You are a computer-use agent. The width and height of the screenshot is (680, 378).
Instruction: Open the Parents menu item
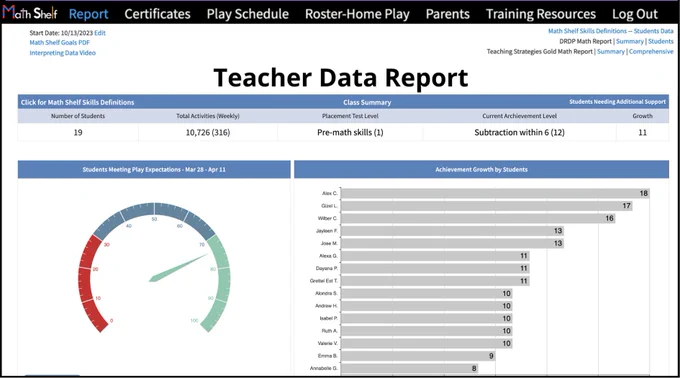point(448,14)
